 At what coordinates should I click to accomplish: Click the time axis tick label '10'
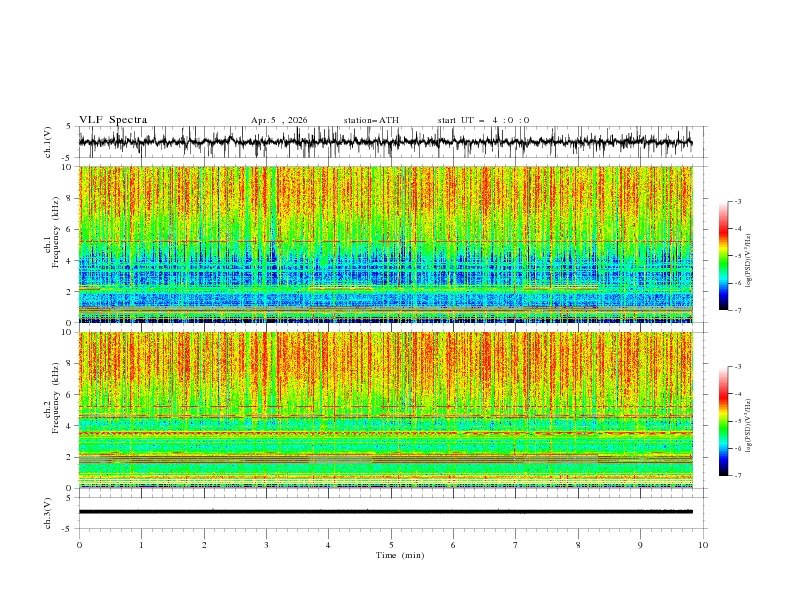tap(703, 545)
